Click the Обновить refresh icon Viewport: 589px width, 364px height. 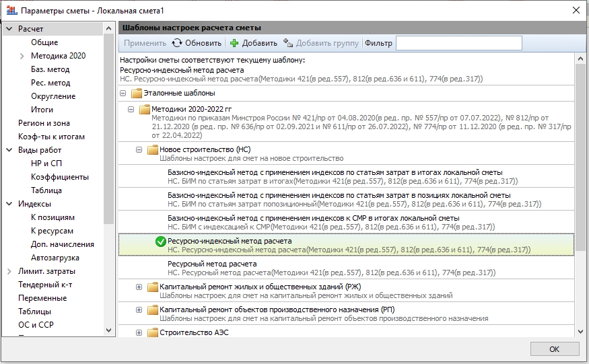[177, 43]
